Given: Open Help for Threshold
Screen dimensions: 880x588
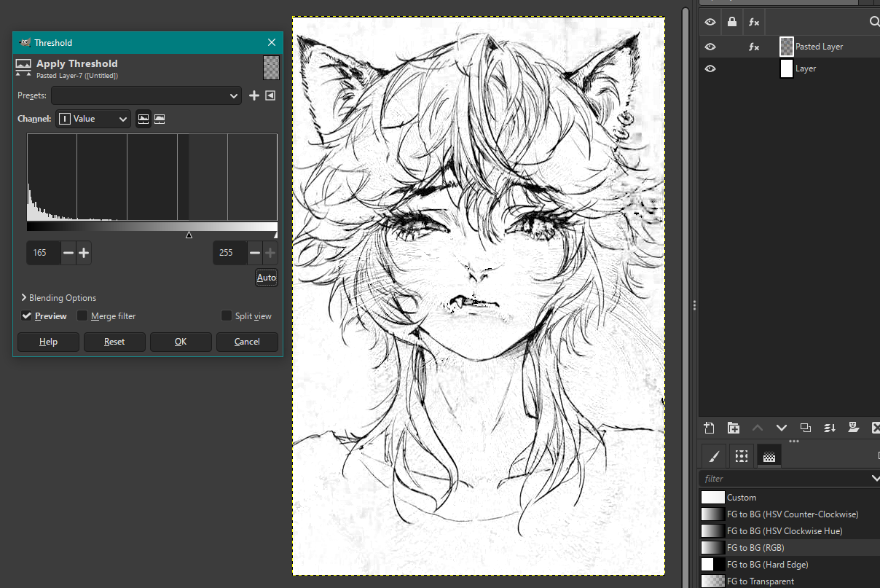Looking at the screenshot, I should pyautogui.click(x=48, y=342).
